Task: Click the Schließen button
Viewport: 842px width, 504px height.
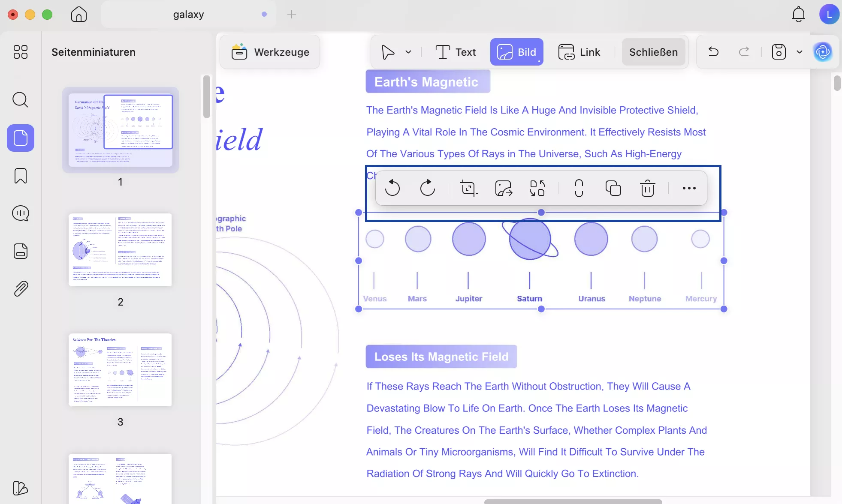Action: pos(653,52)
